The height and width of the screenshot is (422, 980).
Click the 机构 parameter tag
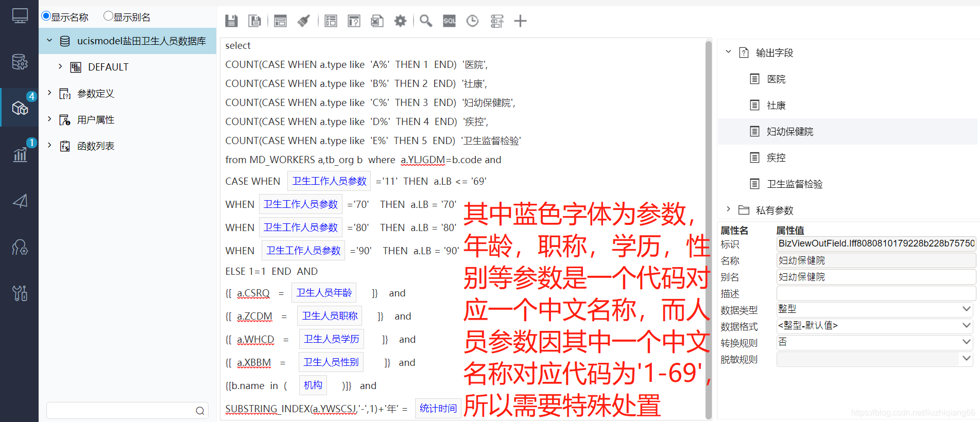(313, 385)
